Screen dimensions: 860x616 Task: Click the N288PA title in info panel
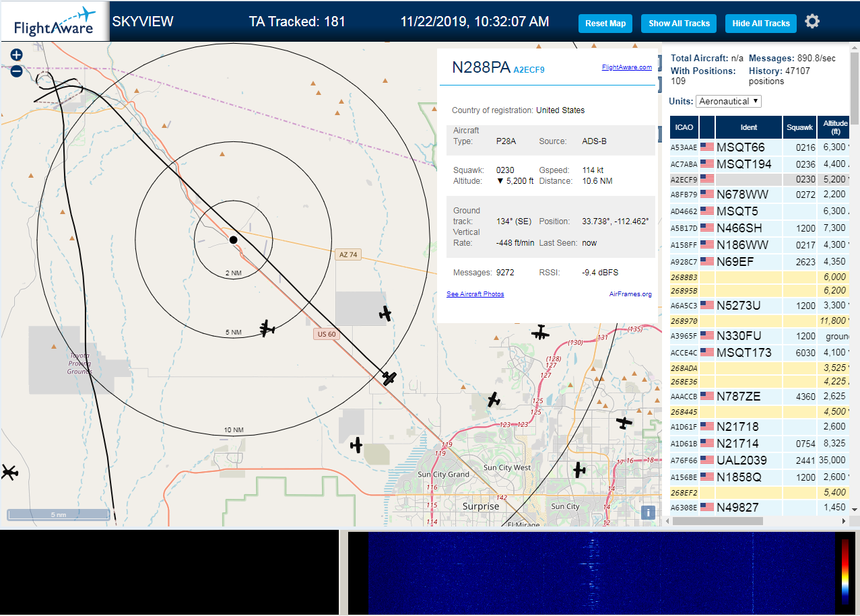pyautogui.click(x=481, y=67)
